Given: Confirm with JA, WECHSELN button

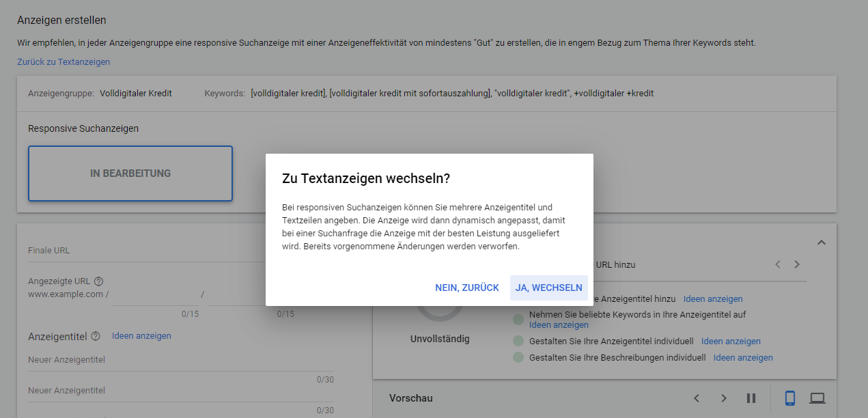Looking at the screenshot, I should click(548, 288).
